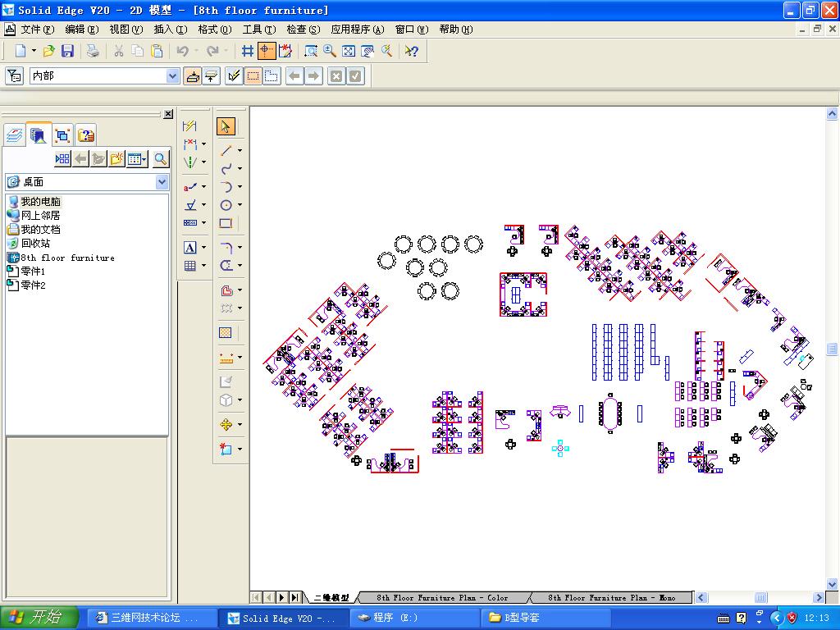This screenshot has height=630, width=840.
Task: Switch to the 8th Floor Furniture Plan - Color sheet tab
Action: pos(442,597)
